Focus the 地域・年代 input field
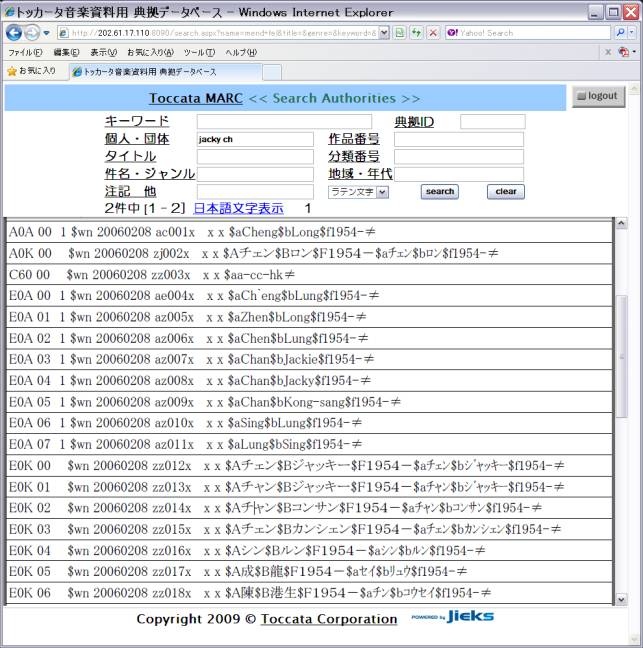This screenshot has width=643, height=648. (459, 174)
